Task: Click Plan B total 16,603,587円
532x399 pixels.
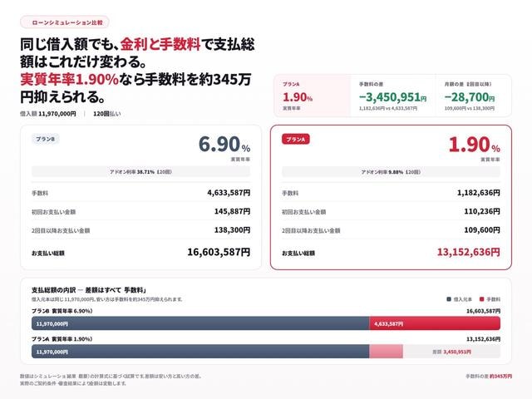Action: tap(219, 252)
